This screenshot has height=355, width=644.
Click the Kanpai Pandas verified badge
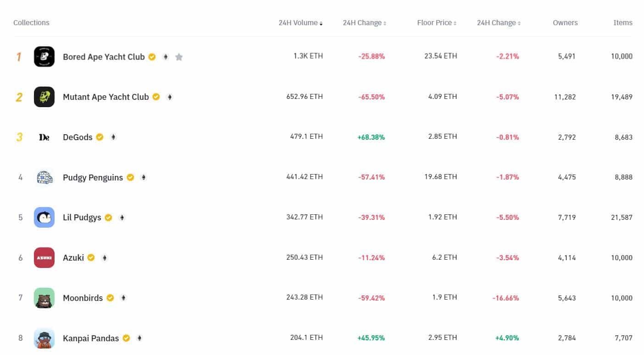click(x=126, y=338)
